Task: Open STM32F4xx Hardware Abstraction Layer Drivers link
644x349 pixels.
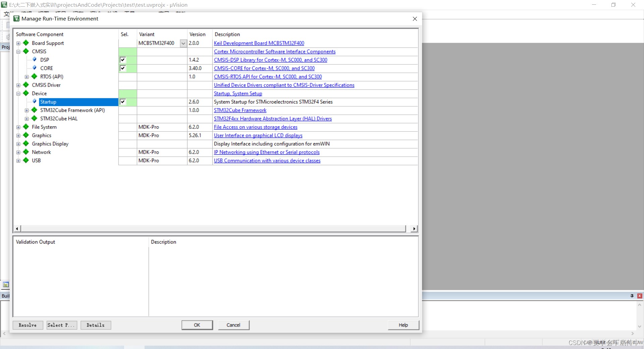Action: [273, 118]
